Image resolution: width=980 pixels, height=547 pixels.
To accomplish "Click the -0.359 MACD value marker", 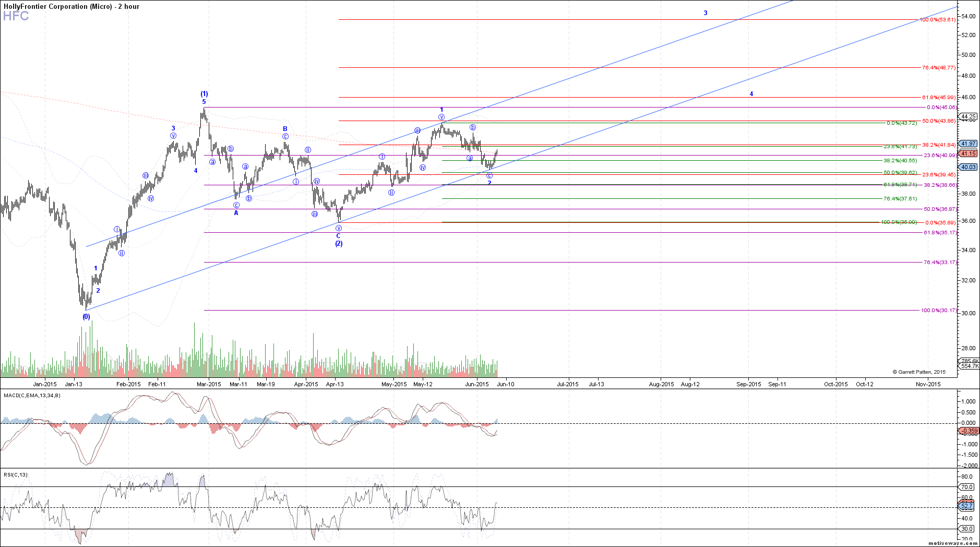I will point(969,431).
